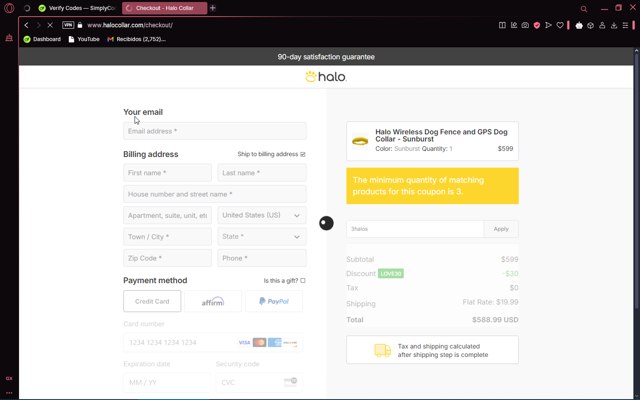
Task: Click the Halo Wireless Dog Fence product title
Action: (441, 136)
